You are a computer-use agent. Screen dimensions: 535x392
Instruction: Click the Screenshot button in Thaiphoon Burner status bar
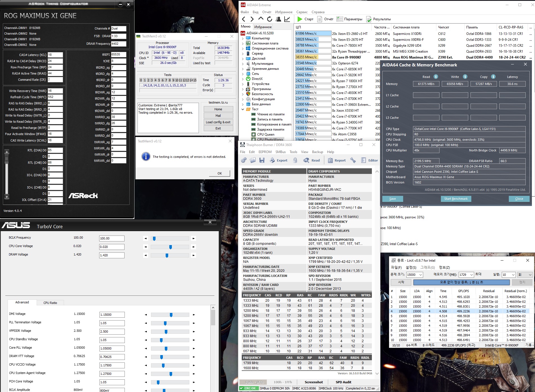[314, 382]
